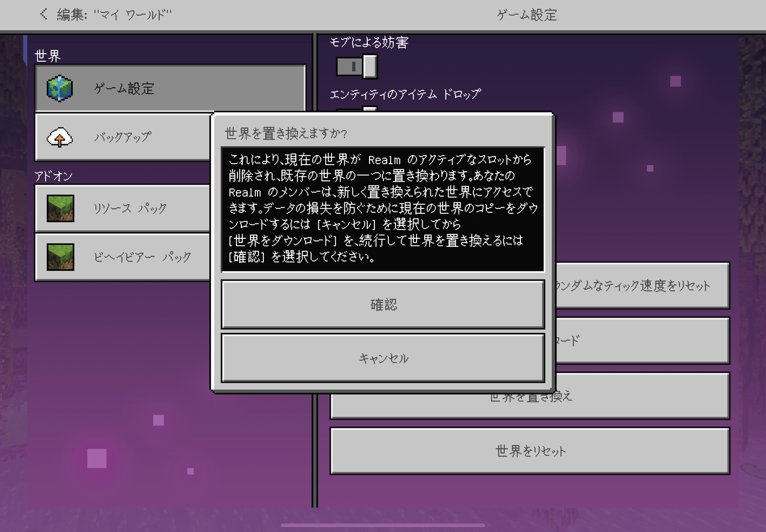Click the dialog message starting これにより

(x=383, y=209)
